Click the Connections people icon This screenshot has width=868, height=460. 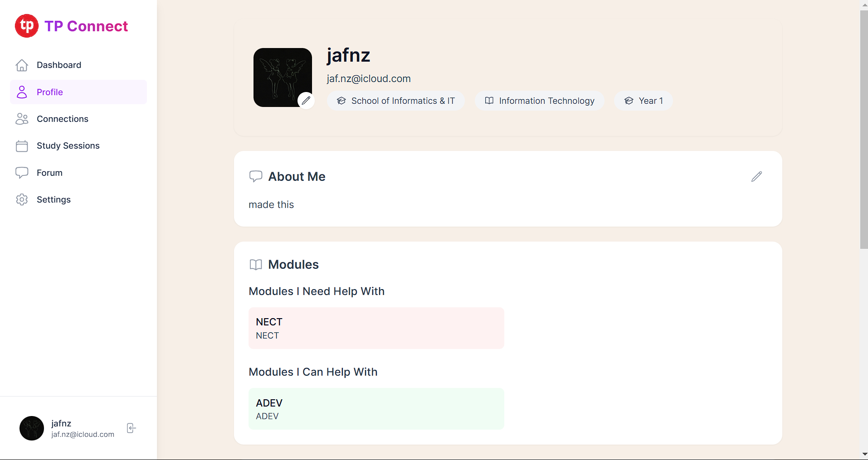coord(21,119)
